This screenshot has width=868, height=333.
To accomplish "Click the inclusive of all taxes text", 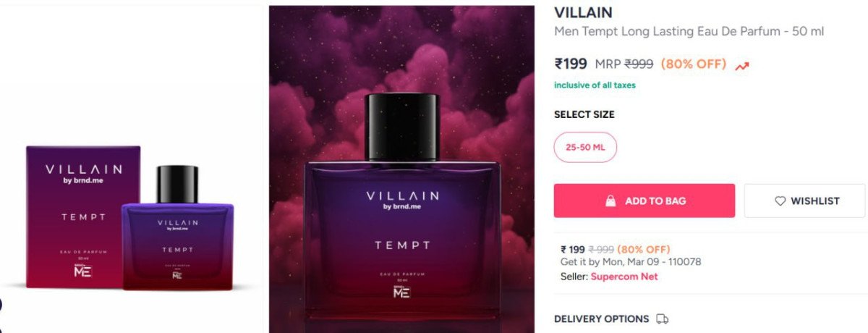I will click(595, 85).
